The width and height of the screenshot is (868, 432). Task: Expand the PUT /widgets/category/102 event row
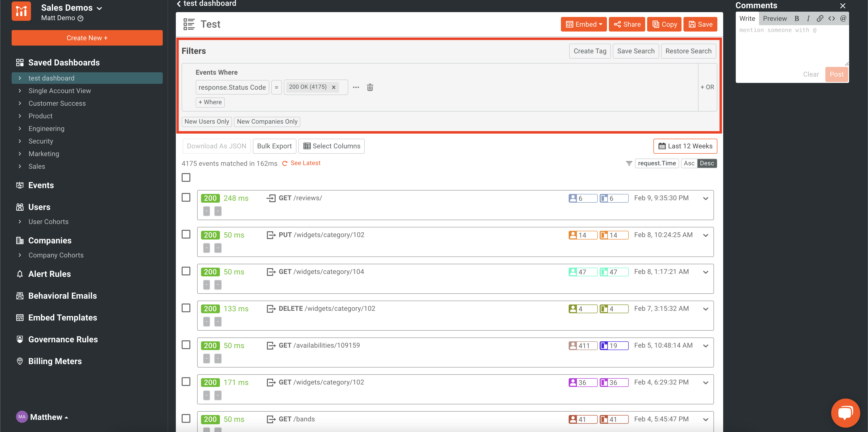(705, 235)
